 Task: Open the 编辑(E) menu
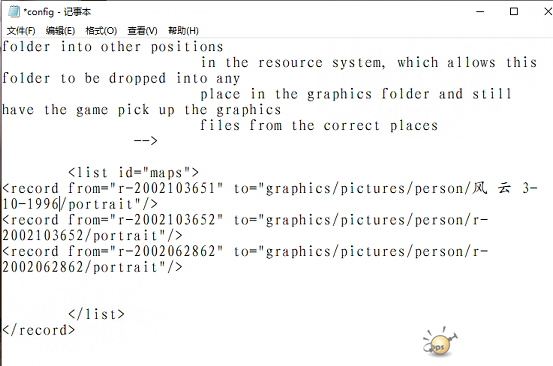[60, 31]
